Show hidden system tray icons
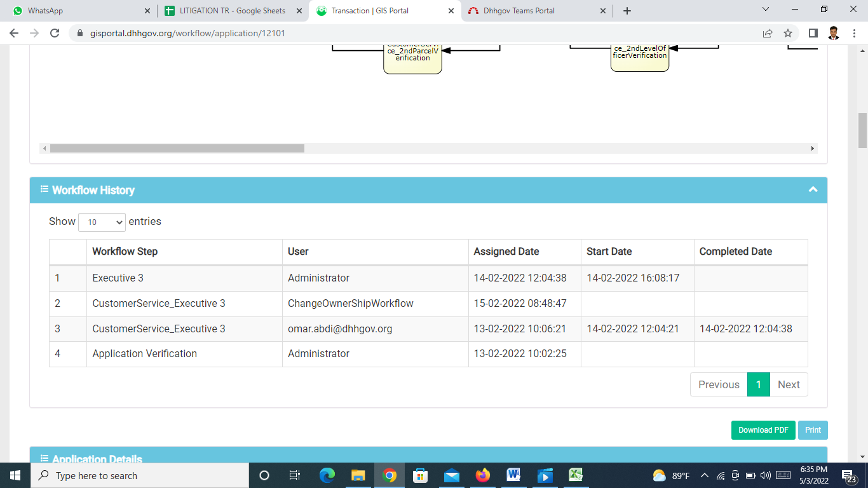 click(704, 475)
